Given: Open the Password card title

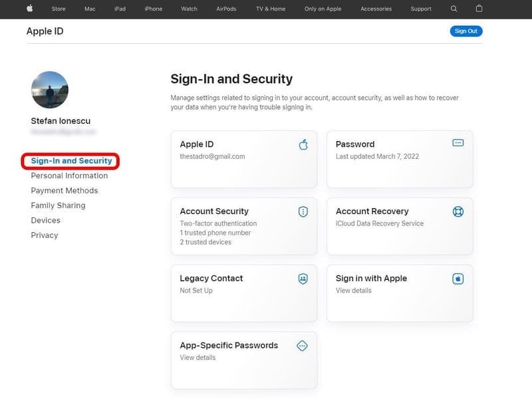Looking at the screenshot, I should click(355, 144).
